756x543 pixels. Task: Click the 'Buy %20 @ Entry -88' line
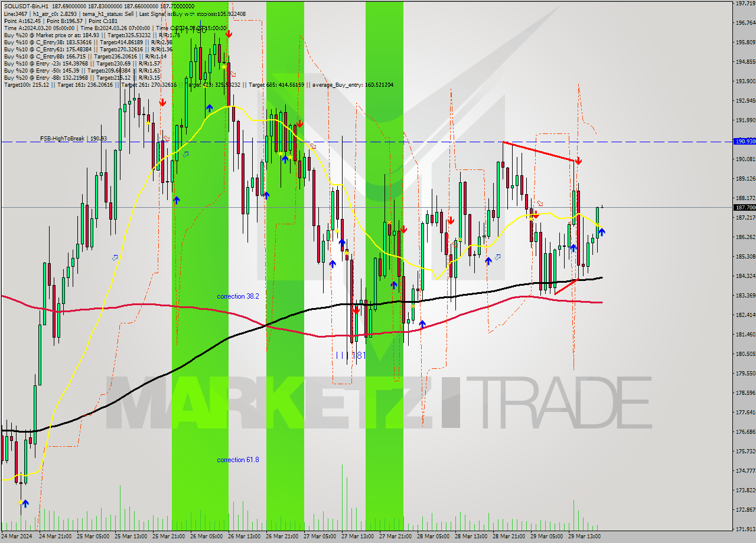pyautogui.click(x=82, y=77)
